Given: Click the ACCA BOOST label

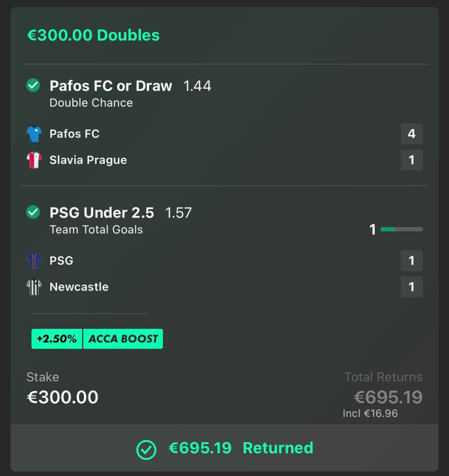Looking at the screenshot, I should pyautogui.click(x=123, y=339).
